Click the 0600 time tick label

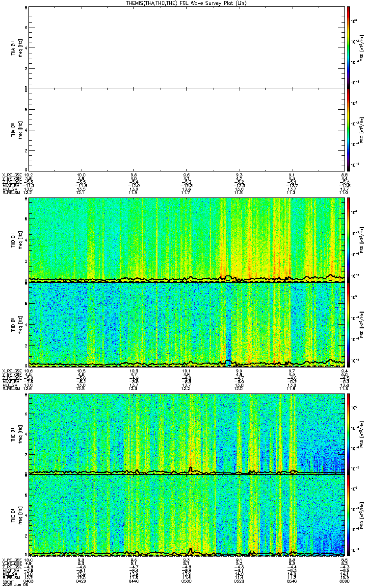(x=344, y=582)
